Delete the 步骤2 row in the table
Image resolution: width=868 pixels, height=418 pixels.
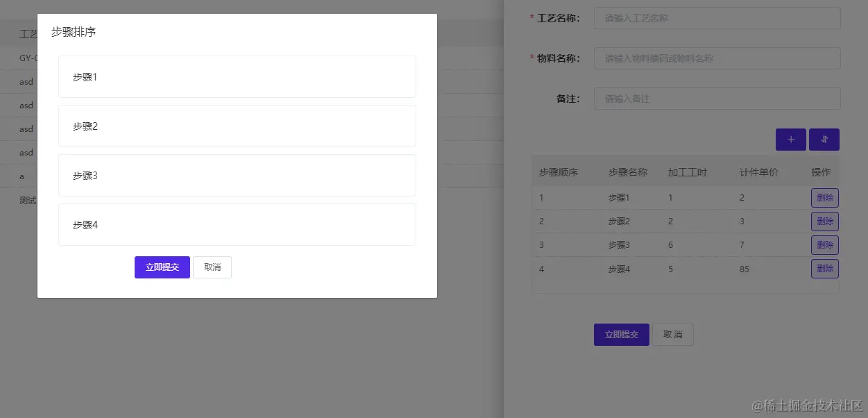pyautogui.click(x=825, y=221)
